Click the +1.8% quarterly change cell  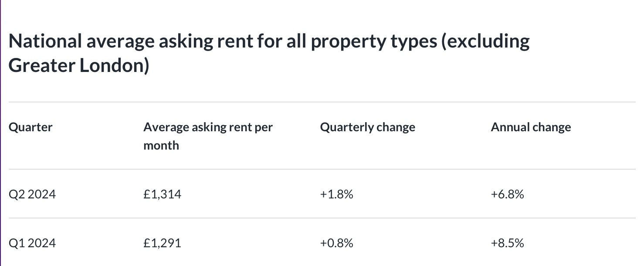tap(336, 194)
